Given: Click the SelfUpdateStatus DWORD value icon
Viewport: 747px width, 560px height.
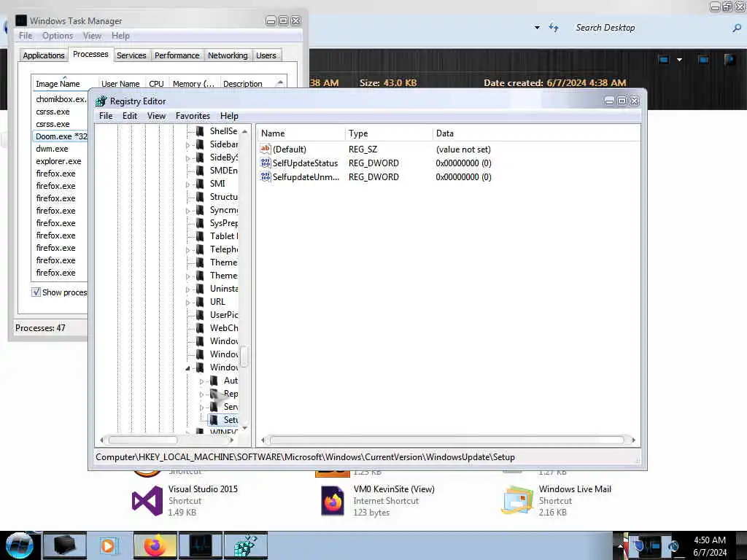Looking at the screenshot, I should (266, 163).
